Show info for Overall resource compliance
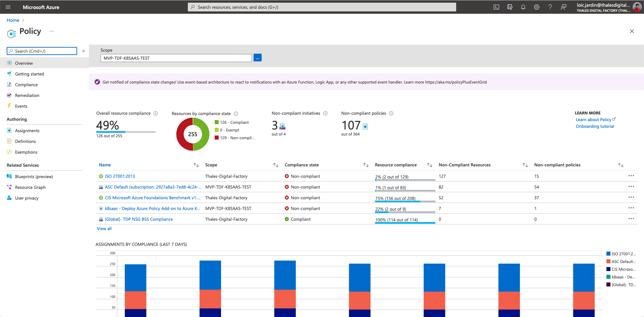The width and height of the screenshot is (644, 317). (x=156, y=113)
